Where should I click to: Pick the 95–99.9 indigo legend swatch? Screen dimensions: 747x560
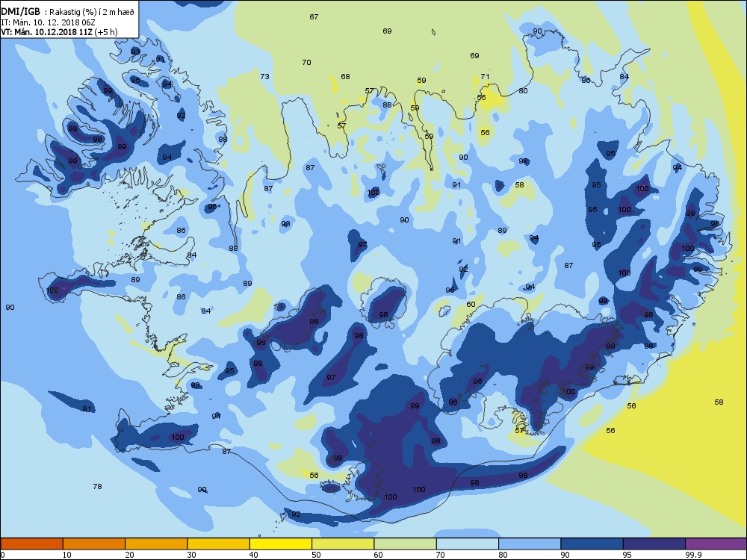[x=654, y=544]
